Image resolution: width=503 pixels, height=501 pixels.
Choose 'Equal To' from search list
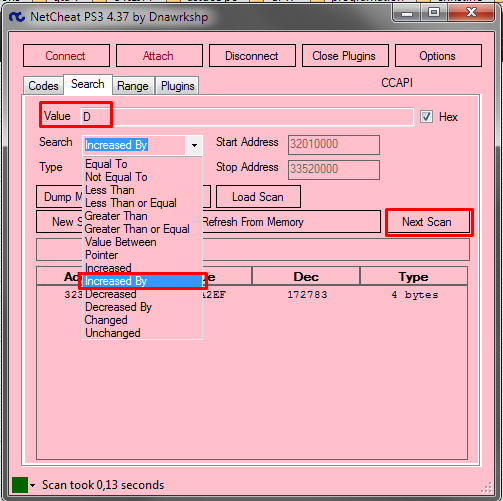point(142,164)
